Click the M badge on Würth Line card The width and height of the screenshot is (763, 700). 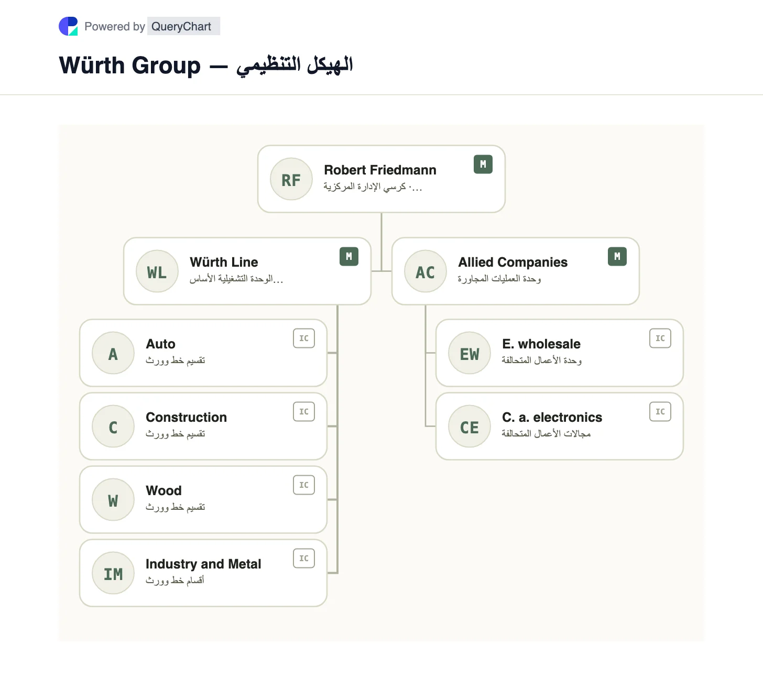pos(349,257)
